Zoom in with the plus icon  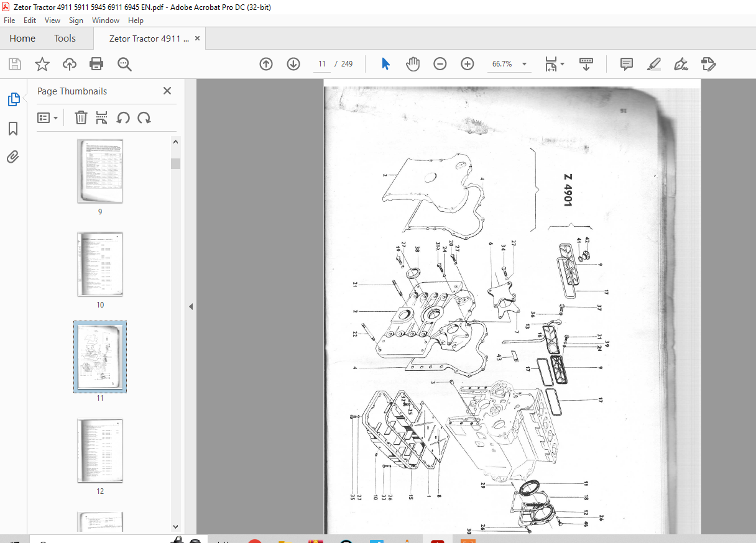pos(468,64)
